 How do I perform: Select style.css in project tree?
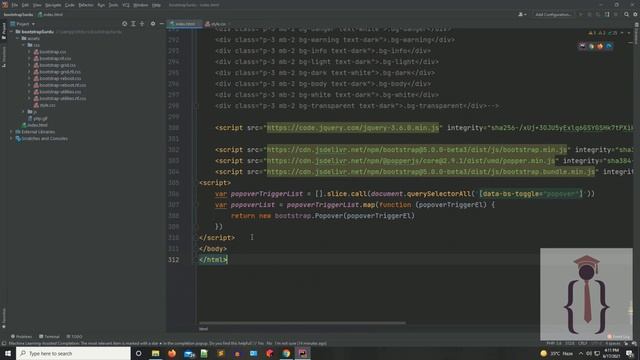point(44,105)
